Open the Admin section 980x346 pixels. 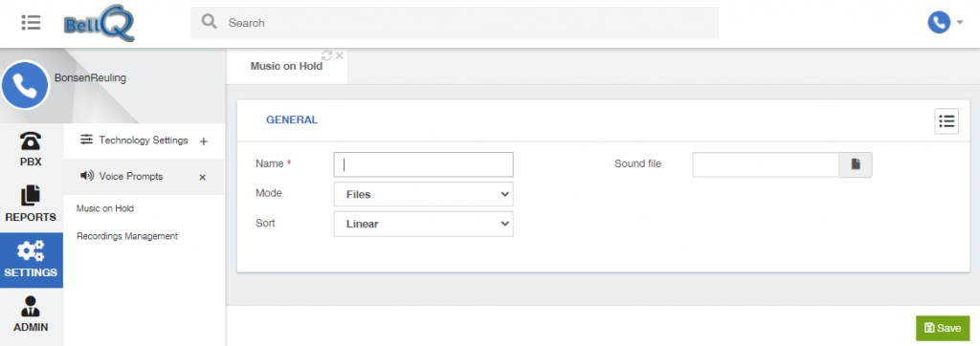pyautogui.click(x=32, y=314)
